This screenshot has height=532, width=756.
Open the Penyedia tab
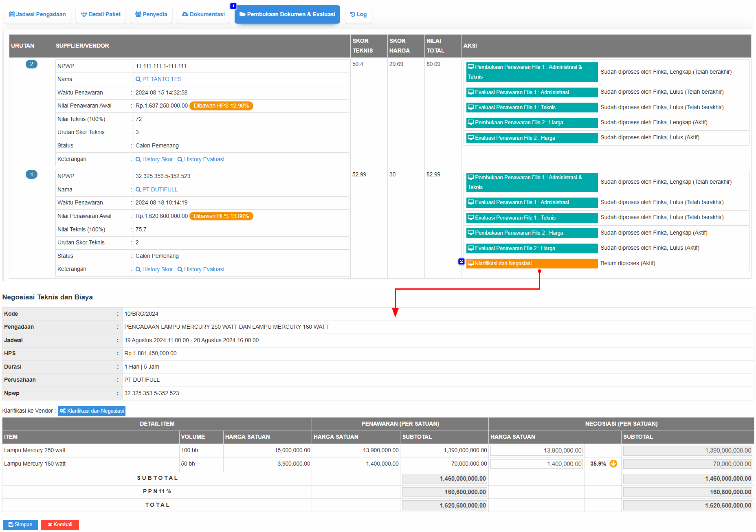pos(151,14)
